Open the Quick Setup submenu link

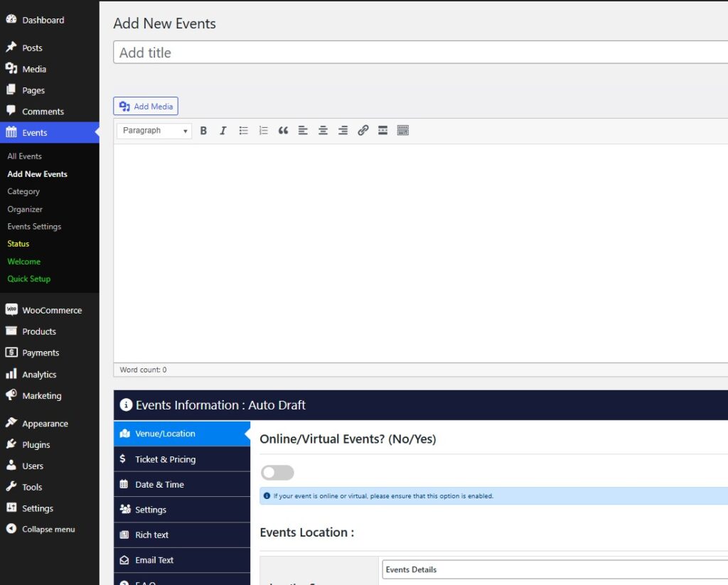tap(28, 279)
